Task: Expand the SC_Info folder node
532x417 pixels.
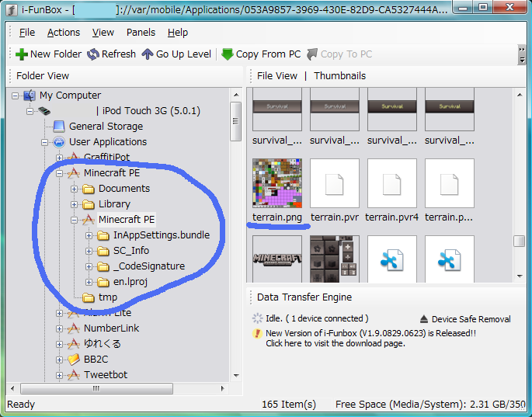Action: (89, 251)
